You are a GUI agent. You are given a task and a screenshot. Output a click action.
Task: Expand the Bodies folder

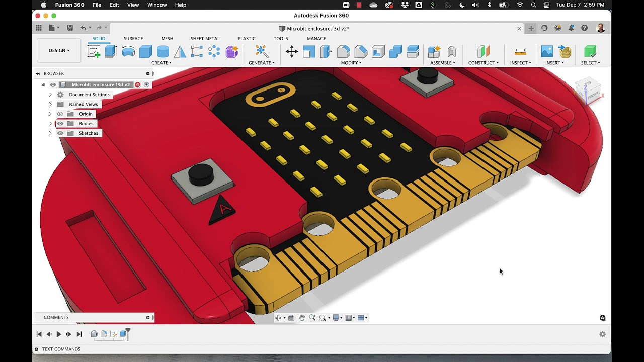point(50,124)
